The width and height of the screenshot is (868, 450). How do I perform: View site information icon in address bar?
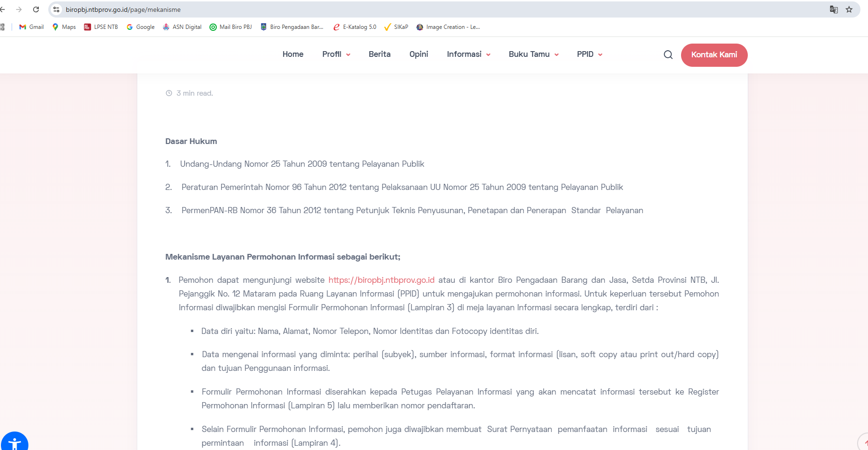[56, 9]
